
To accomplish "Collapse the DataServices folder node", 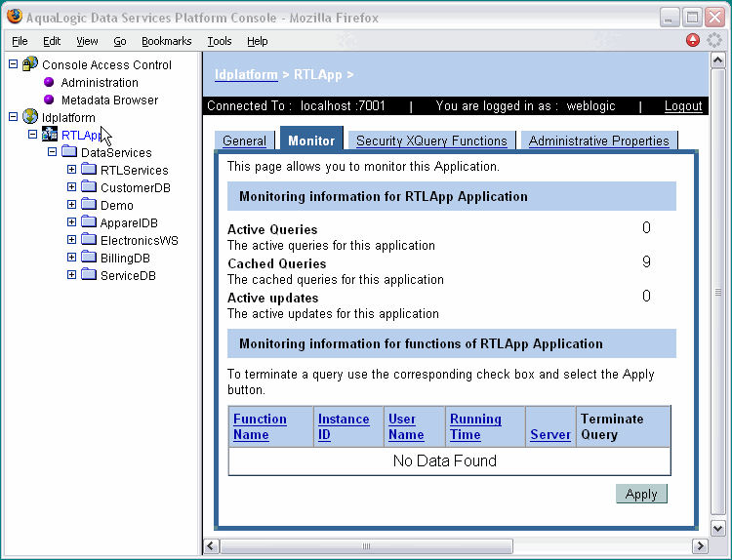I will point(53,151).
